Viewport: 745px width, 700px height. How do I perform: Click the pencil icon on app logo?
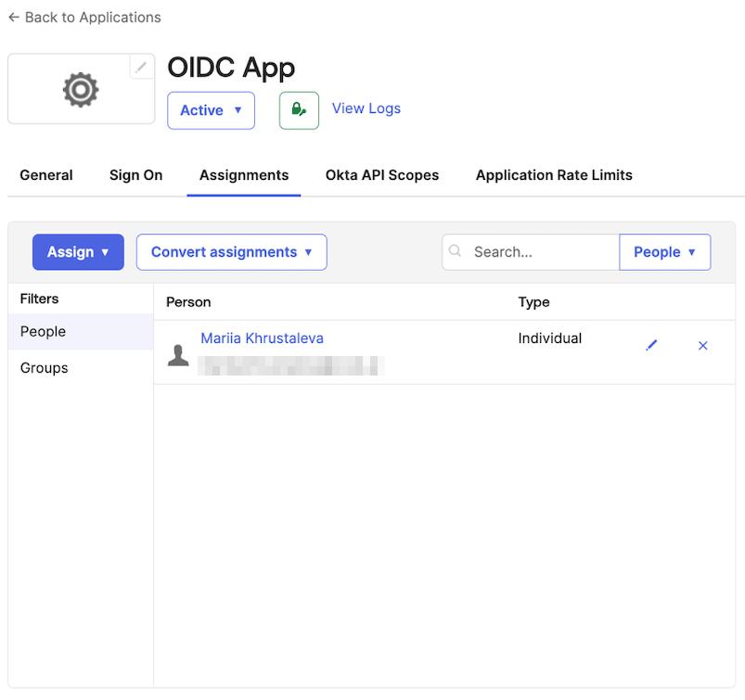click(141, 67)
